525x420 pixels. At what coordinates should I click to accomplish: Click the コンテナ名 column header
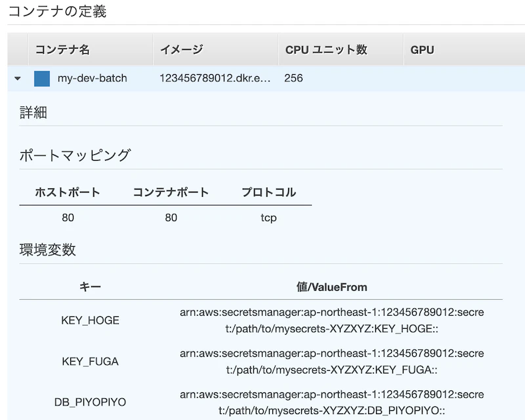[x=62, y=50]
